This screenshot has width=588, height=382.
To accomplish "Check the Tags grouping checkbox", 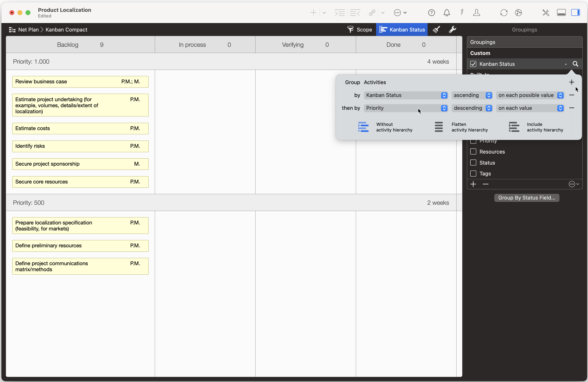I will coord(473,173).
